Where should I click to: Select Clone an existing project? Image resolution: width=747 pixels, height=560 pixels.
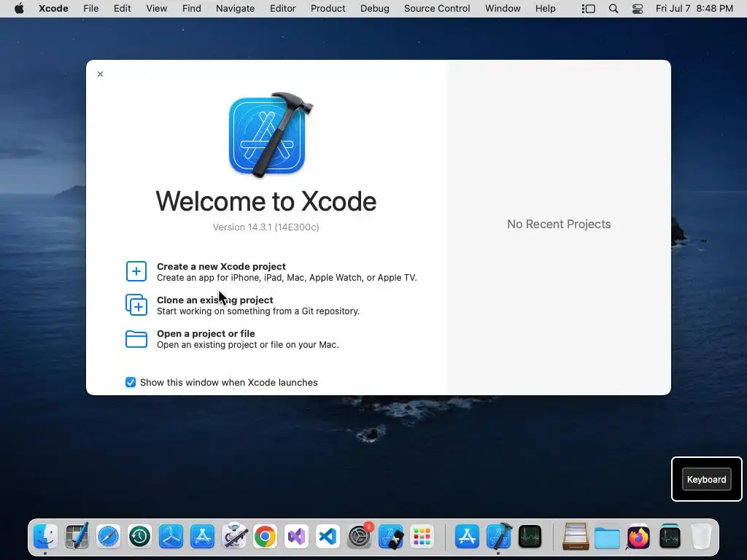242,306
